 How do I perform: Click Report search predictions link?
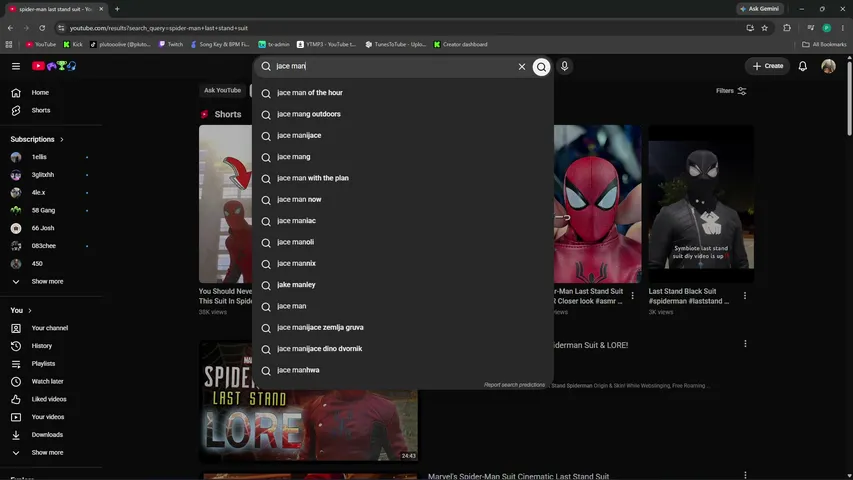pyautogui.click(x=514, y=385)
